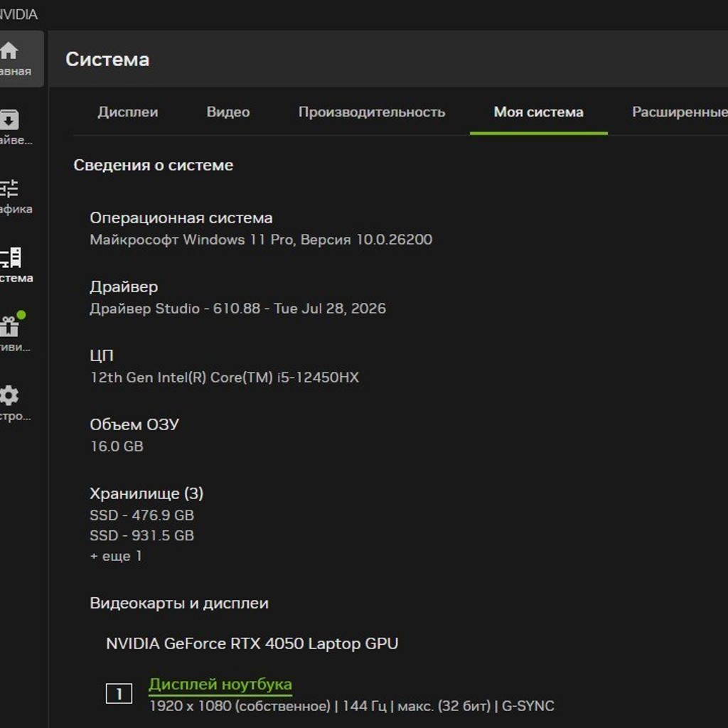Click the SSD - 931.5 GB entry
Image resolution: width=728 pixels, height=728 pixels.
click(x=141, y=535)
